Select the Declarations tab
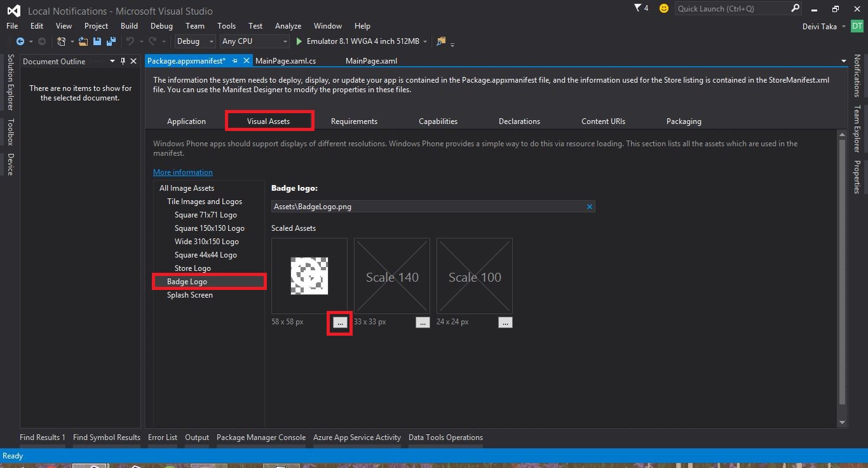This screenshot has width=868, height=468. click(519, 121)
